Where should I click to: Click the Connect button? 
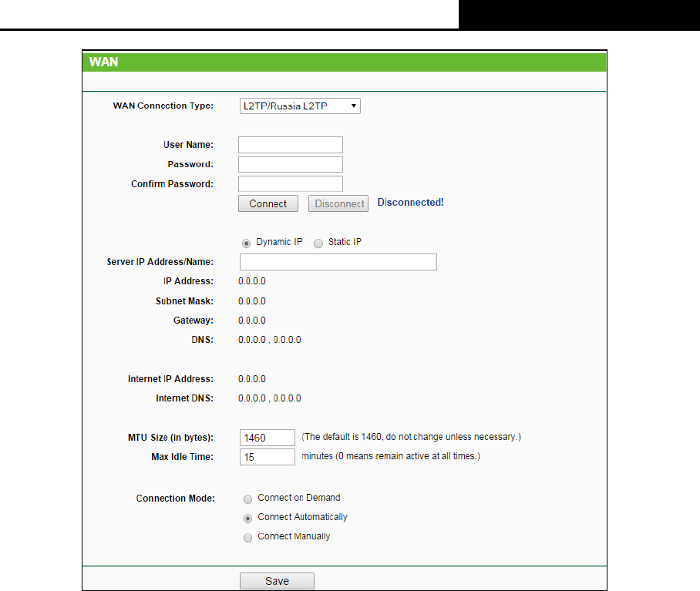coord(268,203)
